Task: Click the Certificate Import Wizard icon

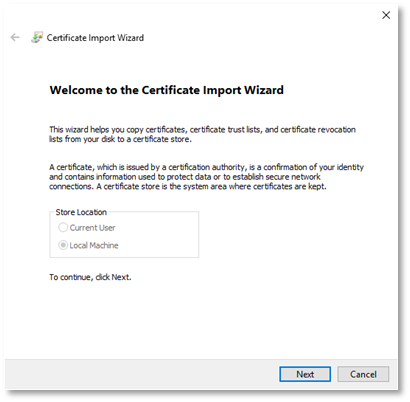Action: (37, 37)
